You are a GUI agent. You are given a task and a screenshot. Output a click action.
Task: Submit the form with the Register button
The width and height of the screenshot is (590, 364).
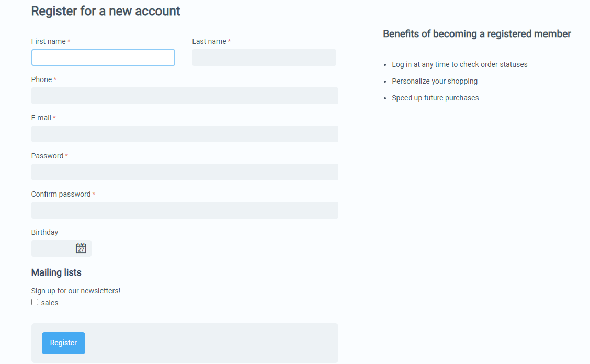[x=63, y=343]
